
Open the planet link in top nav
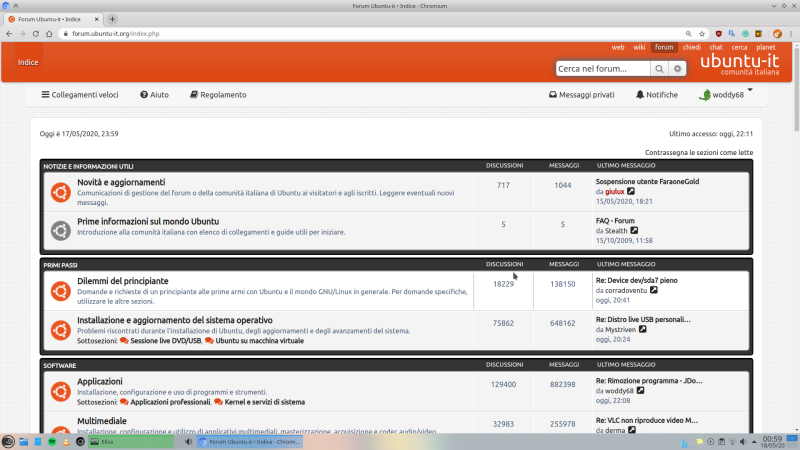pos(765,47)
